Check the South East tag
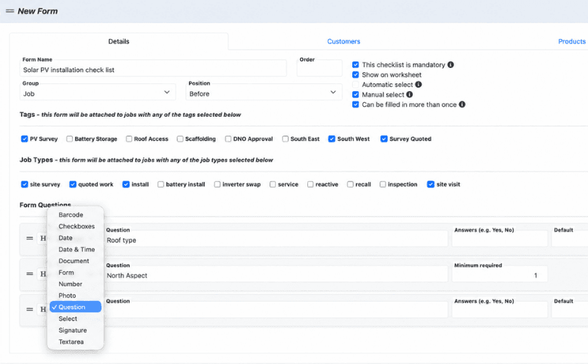Image resolution: width=588 pixels, height=364 pixels. [x=286, y=139]
